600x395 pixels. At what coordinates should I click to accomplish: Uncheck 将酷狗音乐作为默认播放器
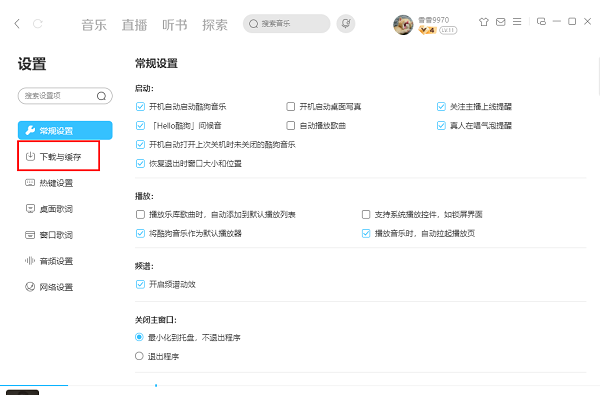point(140,233)
